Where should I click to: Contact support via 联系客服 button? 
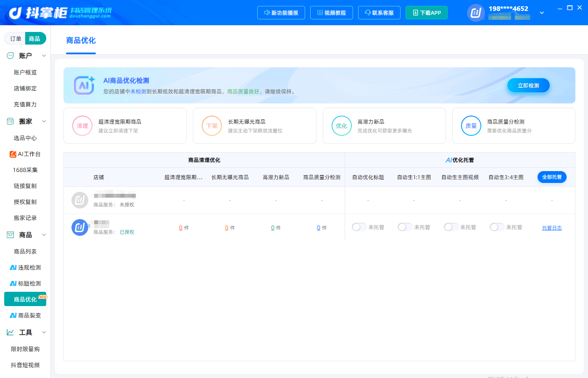[x=379, y=13]
